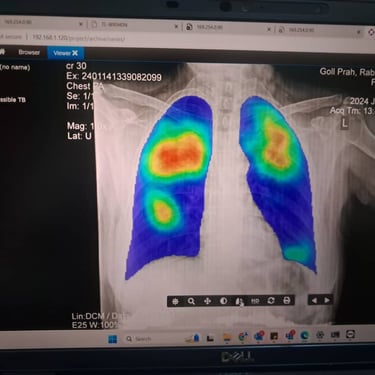Select the crosshair target tool in viewer toolbar
This screenshot has height=375, width=375.
[175, 301]
